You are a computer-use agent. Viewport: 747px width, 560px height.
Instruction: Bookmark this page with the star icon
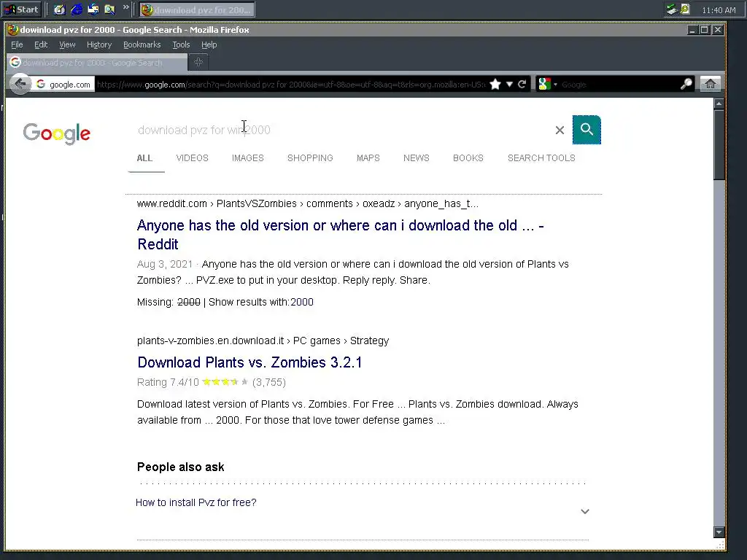495,85
